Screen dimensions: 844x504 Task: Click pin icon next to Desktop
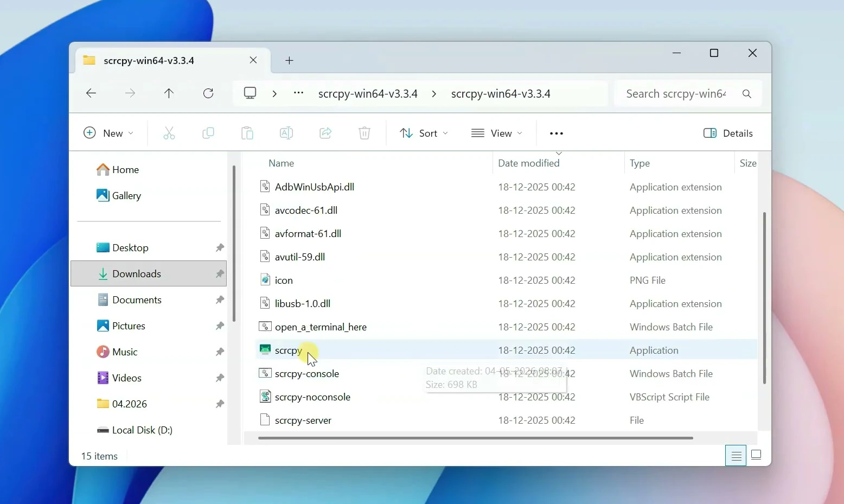pyautogui.click(x=220, y=248)
